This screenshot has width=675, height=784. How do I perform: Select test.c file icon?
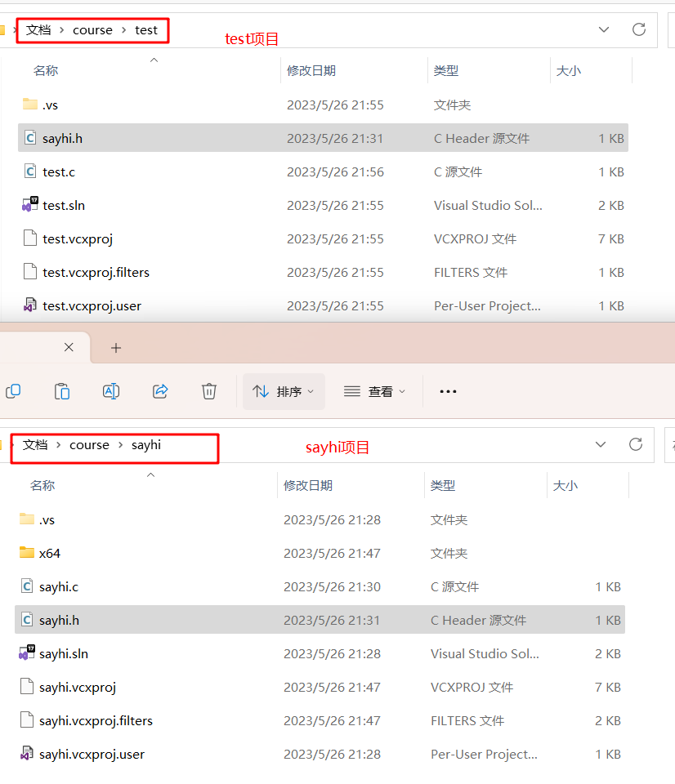pos(30,171)
